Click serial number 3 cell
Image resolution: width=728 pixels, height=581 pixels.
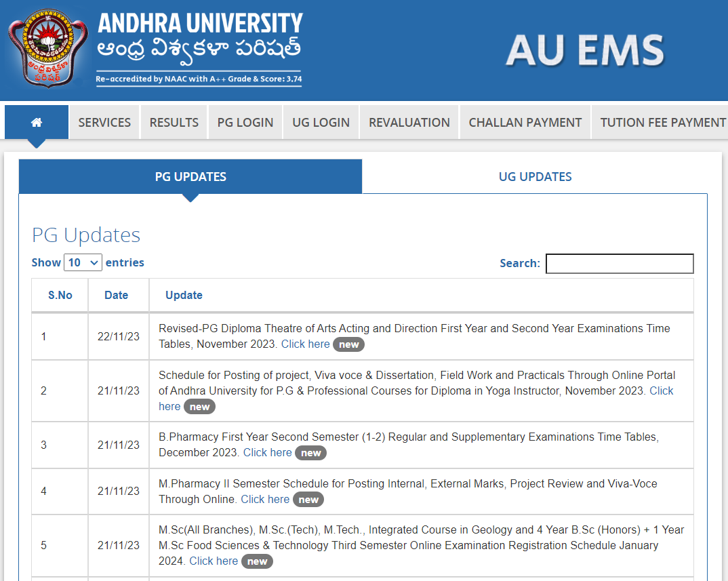[60, 445]
